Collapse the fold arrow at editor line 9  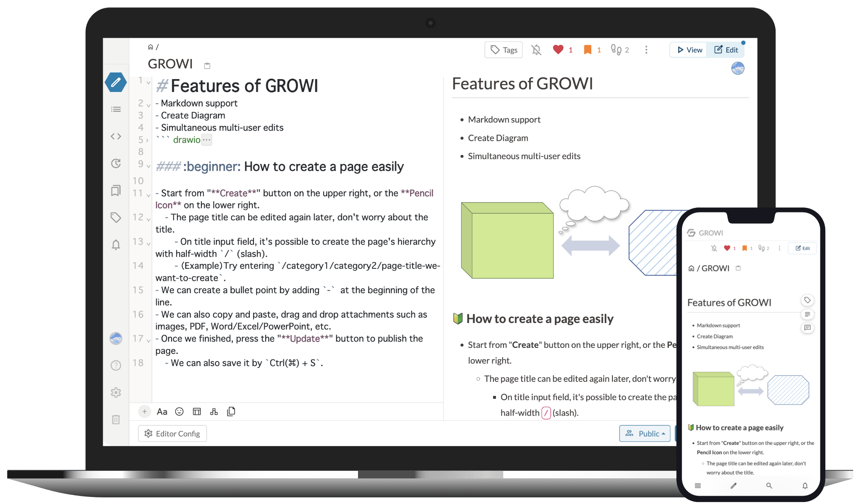point(148,166)
